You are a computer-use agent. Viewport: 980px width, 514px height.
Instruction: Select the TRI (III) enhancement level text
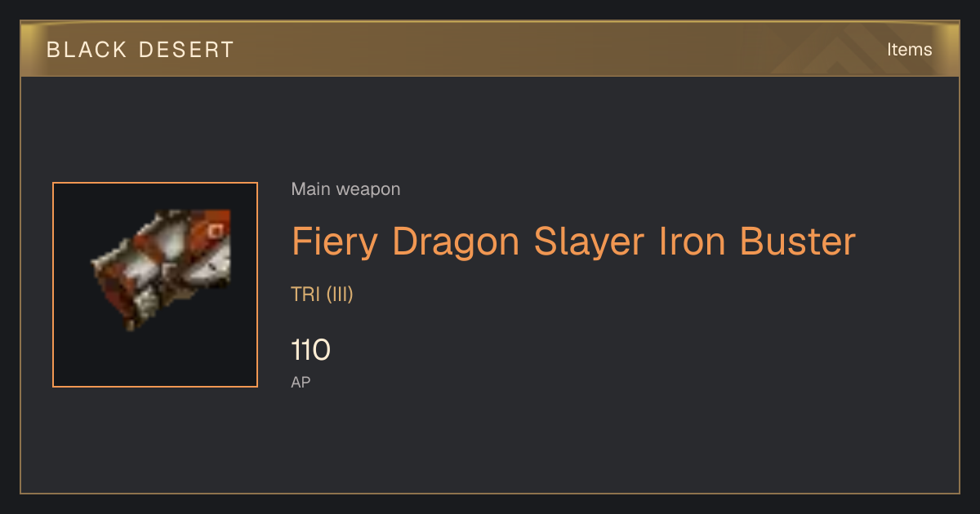[322, 295]
